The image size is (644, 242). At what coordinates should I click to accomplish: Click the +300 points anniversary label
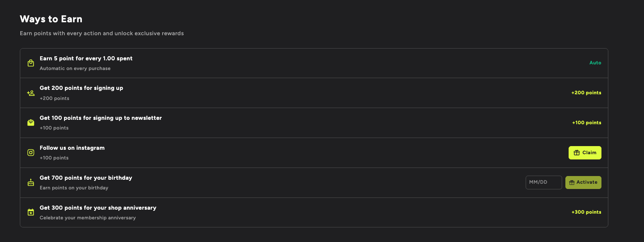[586, 212]
